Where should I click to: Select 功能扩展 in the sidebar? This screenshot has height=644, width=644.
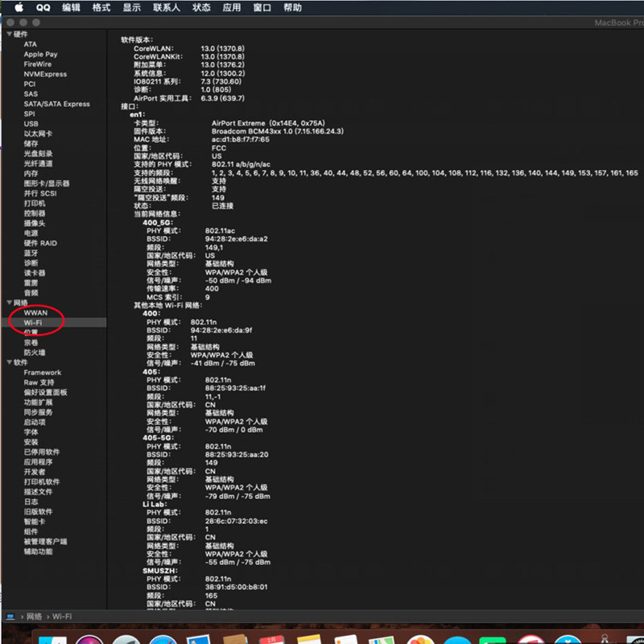pyautogui.click(x=38, y=402)
